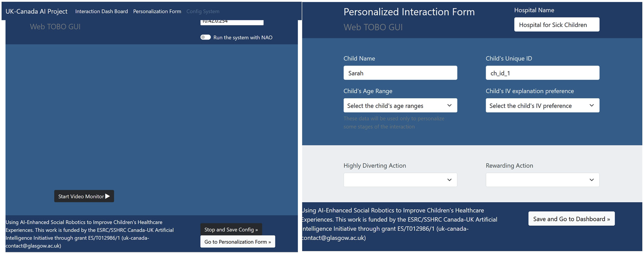644x253 pixels.
Task: Open the Select the child's age ranges dropdown
Action: pos(400,105)
